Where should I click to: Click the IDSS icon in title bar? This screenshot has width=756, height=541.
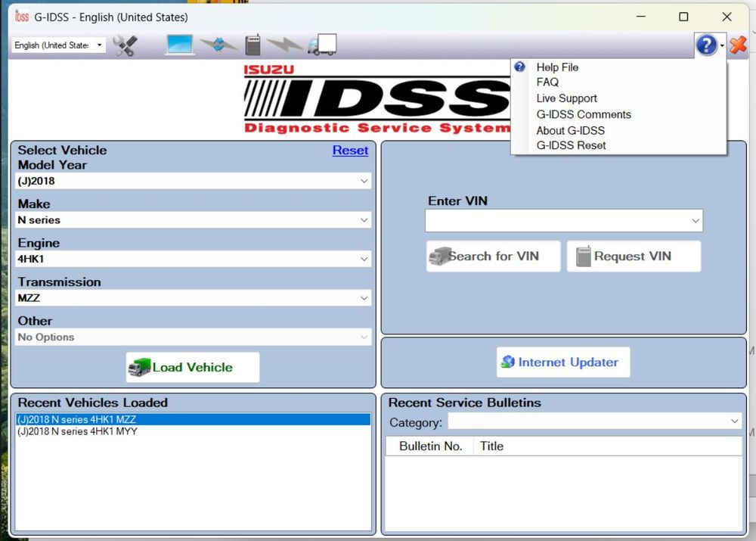pyautogui.click(x=22, y=17)
